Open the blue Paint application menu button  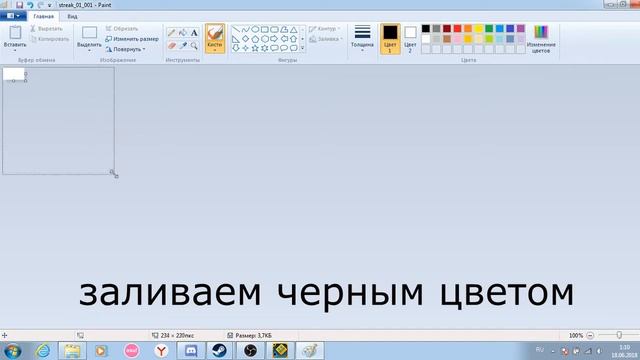(13, 16)
